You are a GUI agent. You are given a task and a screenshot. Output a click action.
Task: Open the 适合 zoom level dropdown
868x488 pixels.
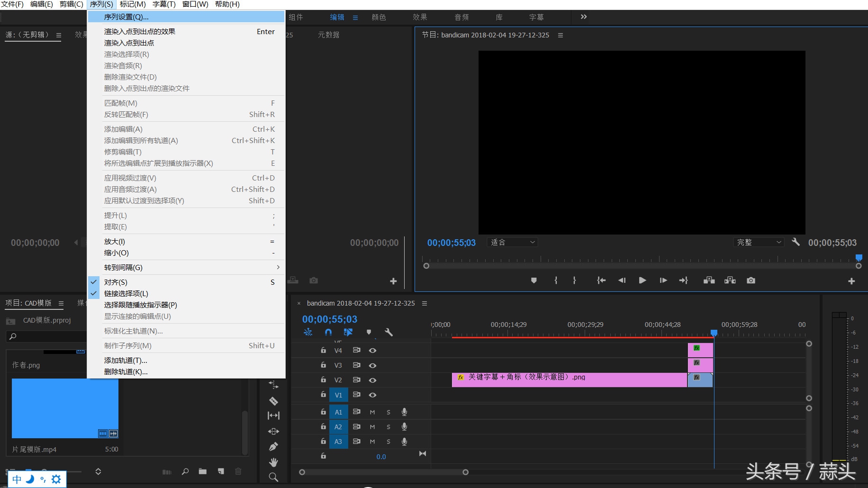(x=513, y=242)
